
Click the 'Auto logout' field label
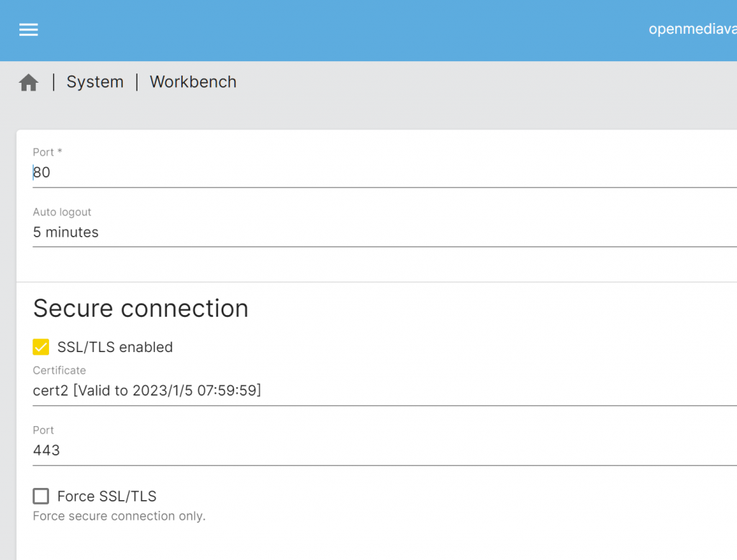62,212
